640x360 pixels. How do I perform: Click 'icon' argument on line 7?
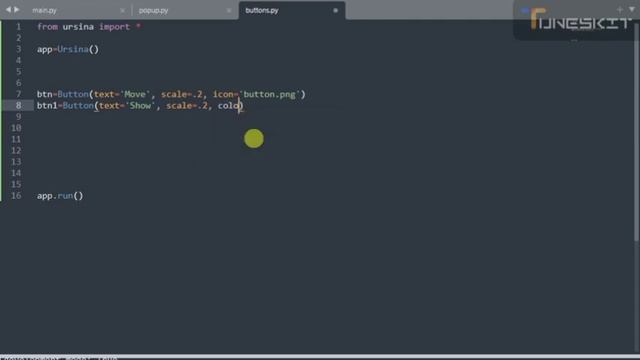pyautogui.click(x=223, y=94)
